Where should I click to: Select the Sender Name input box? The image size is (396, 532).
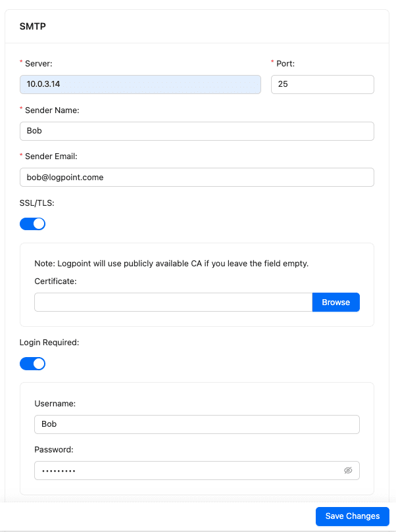click(197, 131)
